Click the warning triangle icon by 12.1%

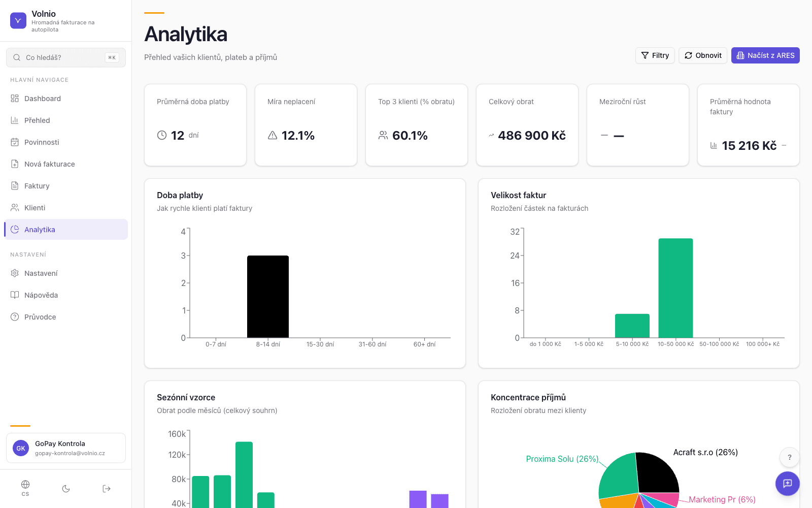tap(273, 135)
